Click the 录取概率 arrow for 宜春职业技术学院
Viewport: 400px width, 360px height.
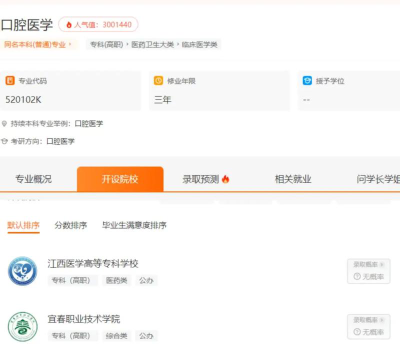click(382, 320)
